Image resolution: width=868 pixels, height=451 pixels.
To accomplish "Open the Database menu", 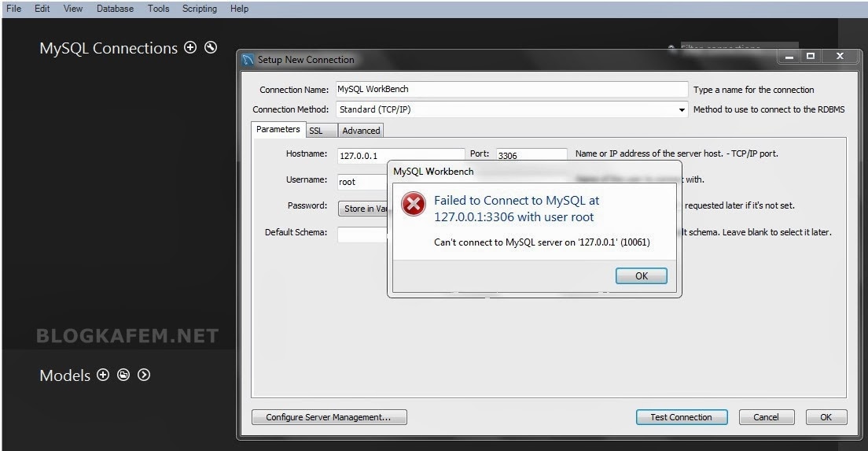I will tap(115, 9).
